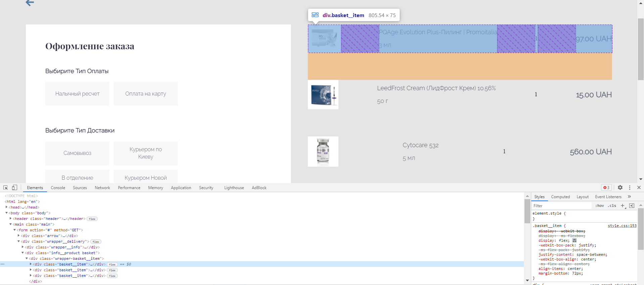Select delivery option Курьером Новой
644x285 pixels.
point(146,177)
